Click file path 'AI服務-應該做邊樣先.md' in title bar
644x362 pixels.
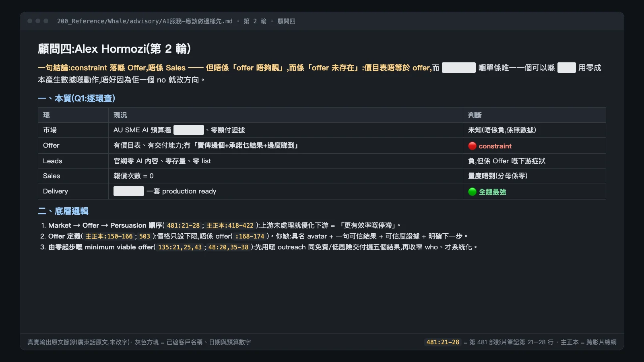coord(197,21)
